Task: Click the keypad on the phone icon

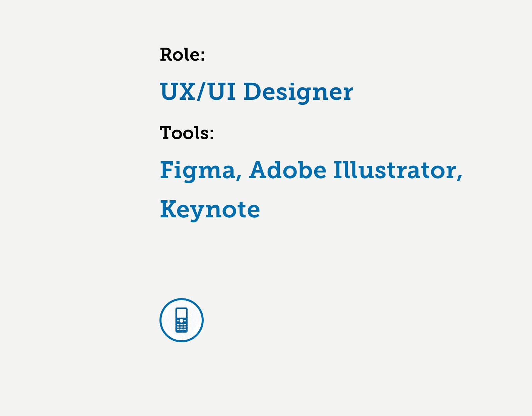Action: click(x=181, y=327)
